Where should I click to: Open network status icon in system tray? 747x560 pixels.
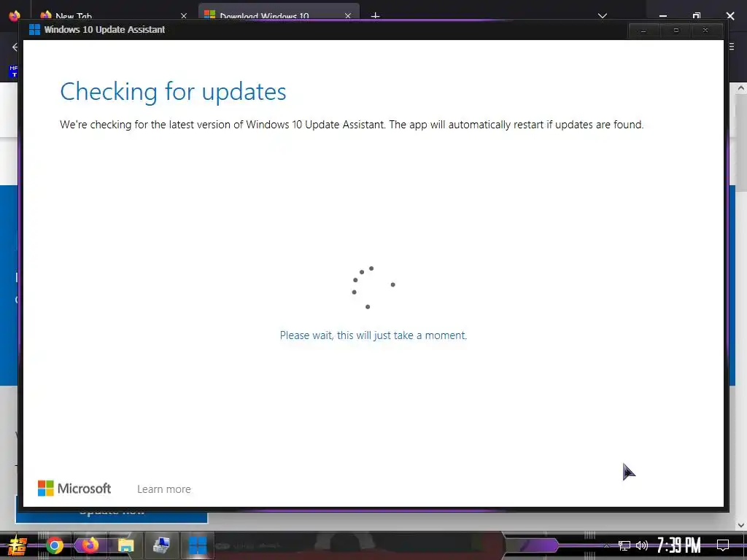pyautogui.click(x=624, y=545)
